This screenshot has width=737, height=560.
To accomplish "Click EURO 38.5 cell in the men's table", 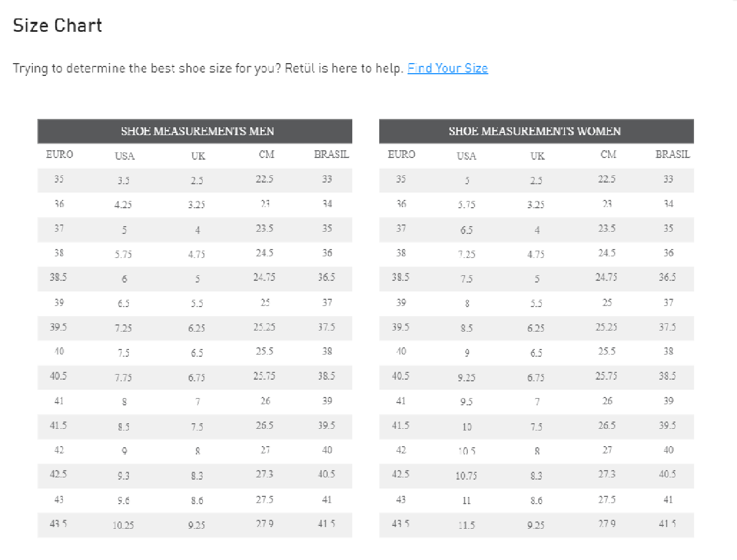I will click(x=58, y=277).
